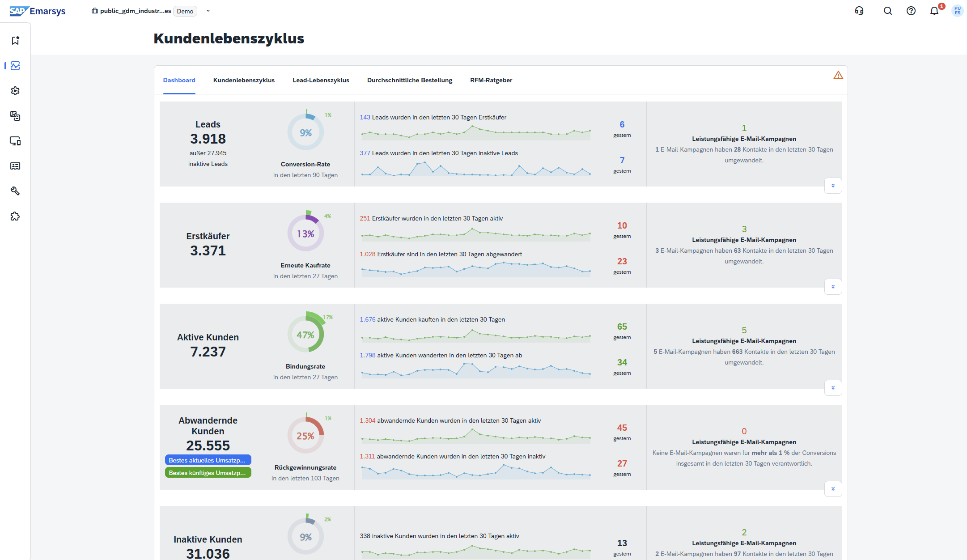The image size is (967, 560).
Task: Click the 65 gestern value
Action: [622, 327]
